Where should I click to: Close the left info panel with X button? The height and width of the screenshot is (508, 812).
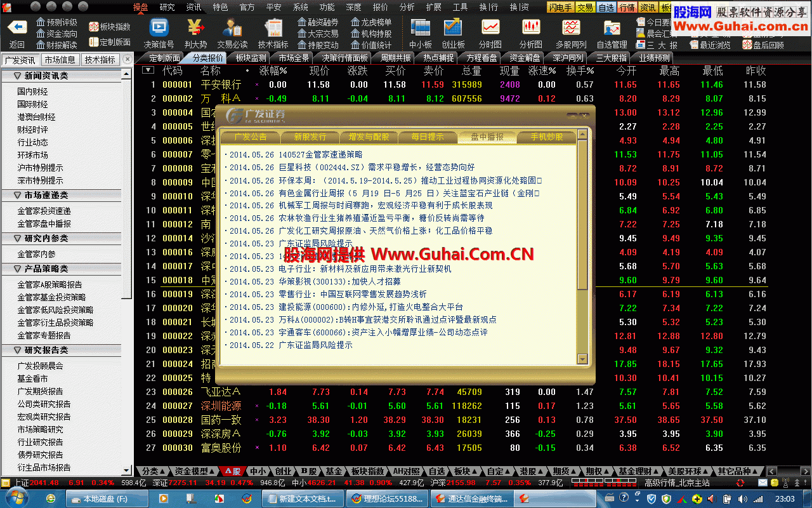pyautogui.click(x=127, y=59)
